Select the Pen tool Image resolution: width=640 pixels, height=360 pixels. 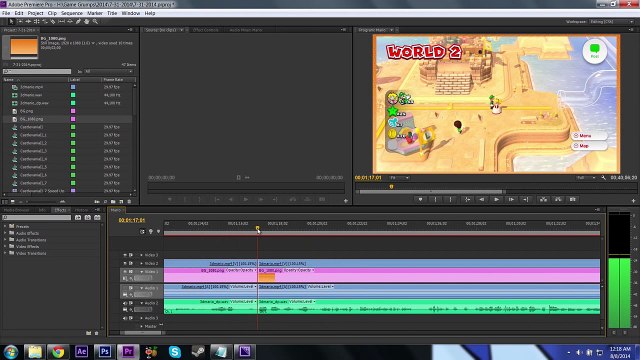point(78,22)
